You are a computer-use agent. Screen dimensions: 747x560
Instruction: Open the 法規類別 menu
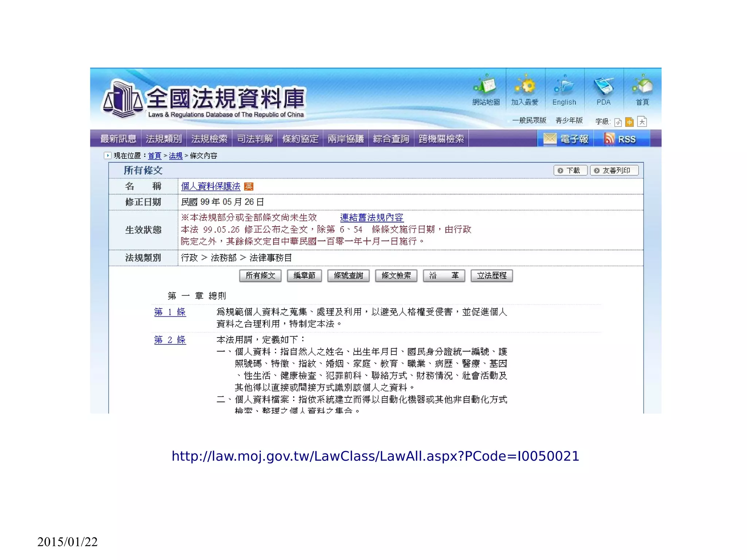point(164,139)
